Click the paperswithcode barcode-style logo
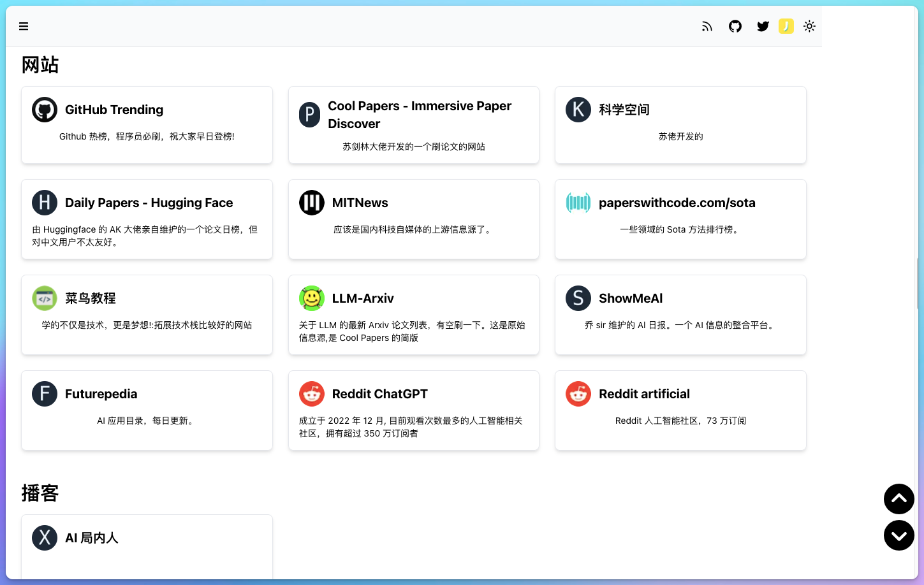 pyautogui.click(x=578, y=203)
